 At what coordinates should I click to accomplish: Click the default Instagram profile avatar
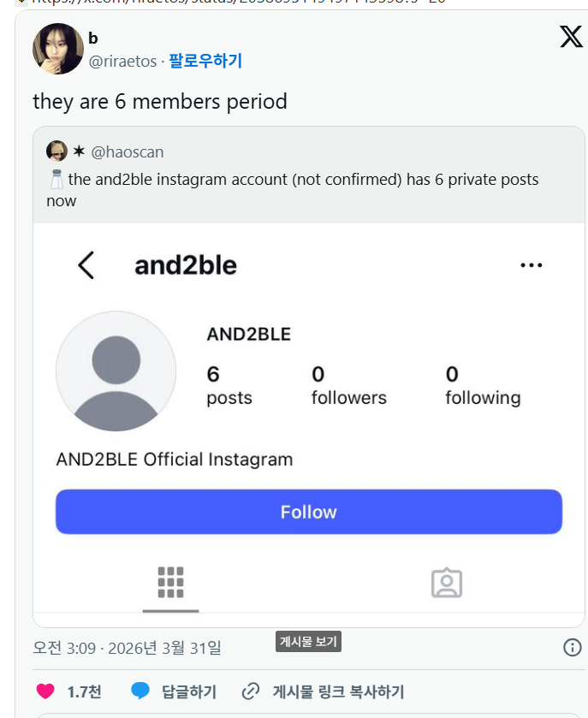116,371
